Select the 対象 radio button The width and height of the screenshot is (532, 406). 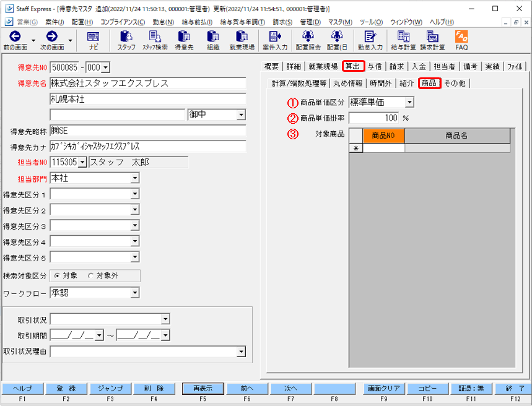tap(57, 276)
